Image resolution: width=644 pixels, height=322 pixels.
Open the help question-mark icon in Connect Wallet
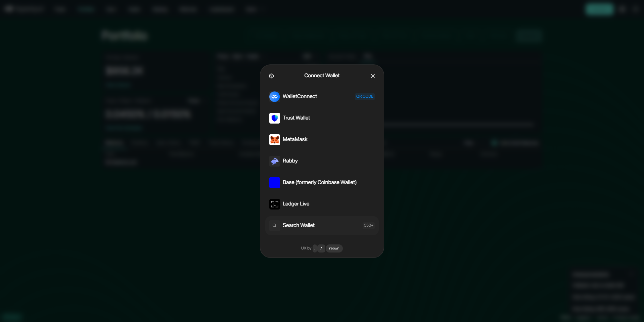271,76
